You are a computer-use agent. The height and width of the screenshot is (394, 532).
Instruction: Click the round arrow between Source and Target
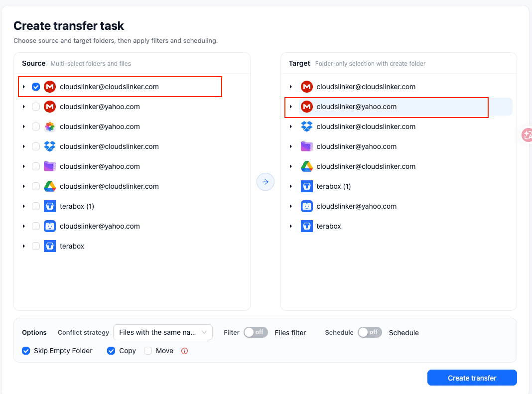[x=266, y=182]
